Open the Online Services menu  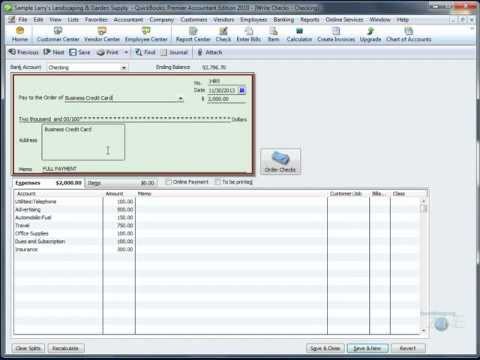pos(344,20)
